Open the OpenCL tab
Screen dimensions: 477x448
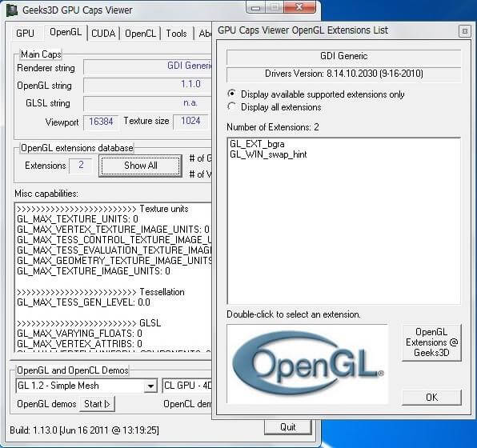point(140,33)
